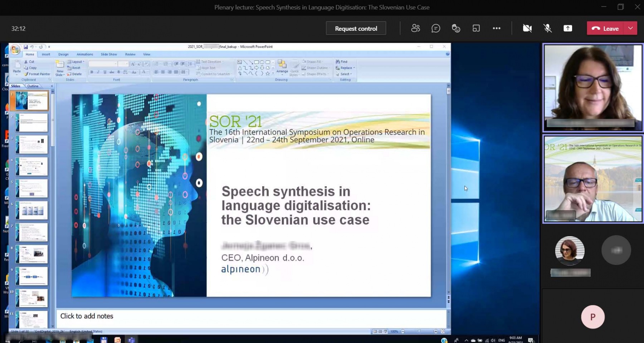This screenshot has width=644, height=343.
Task: Click the Save icon in Quick Access toolbar
Action: tap(26, 47)
